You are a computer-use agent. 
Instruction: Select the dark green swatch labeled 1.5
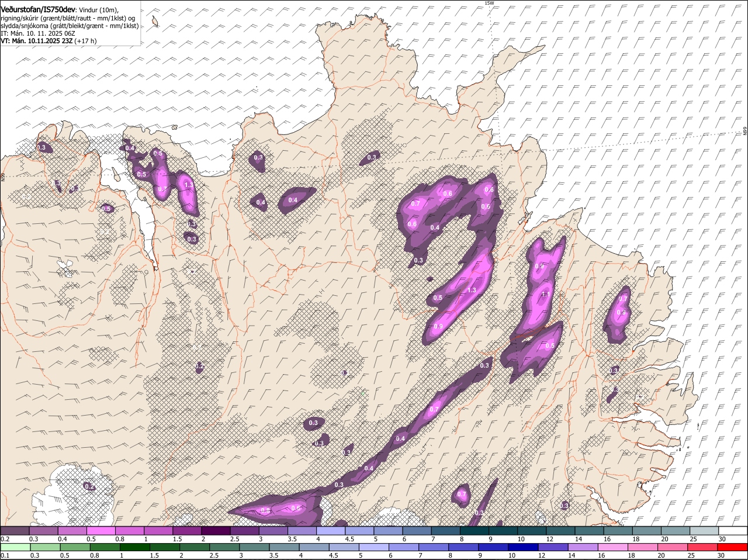[x=165, y=547]
